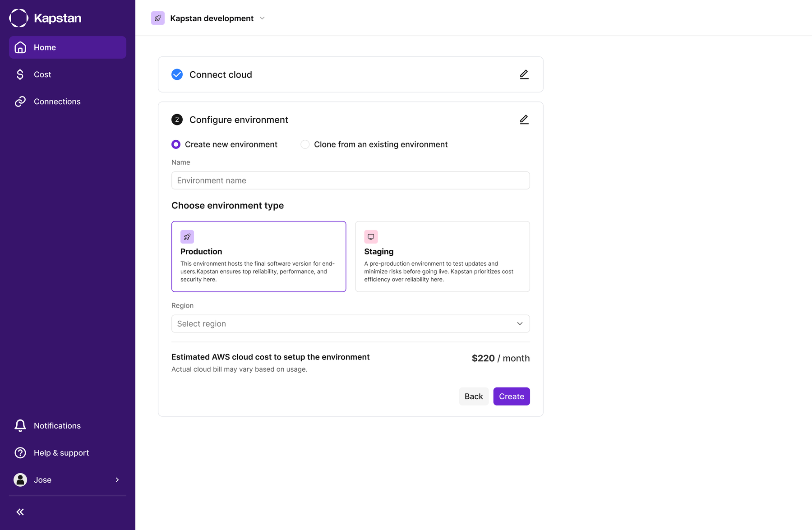The image size is (812, 530).
Task: Focus the Environment name input field
Action: tap(351, 180)
